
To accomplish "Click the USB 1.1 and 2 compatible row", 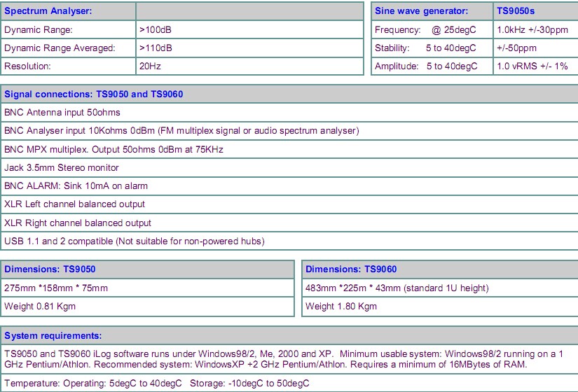I will tap(135, 241).
